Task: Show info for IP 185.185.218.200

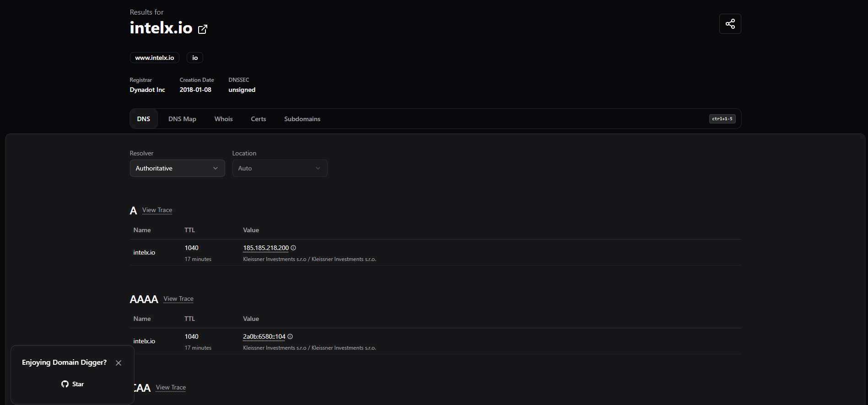Action: click(293, 248)
